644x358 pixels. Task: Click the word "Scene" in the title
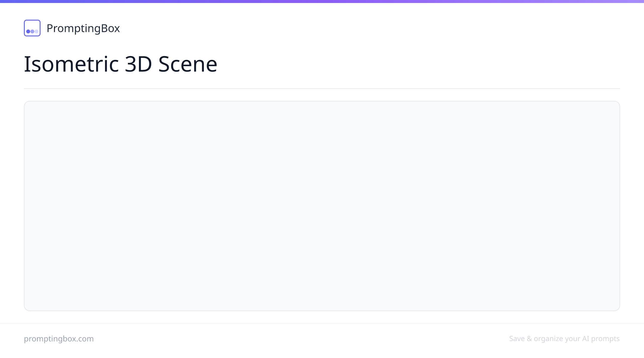(x=188, y=64)
